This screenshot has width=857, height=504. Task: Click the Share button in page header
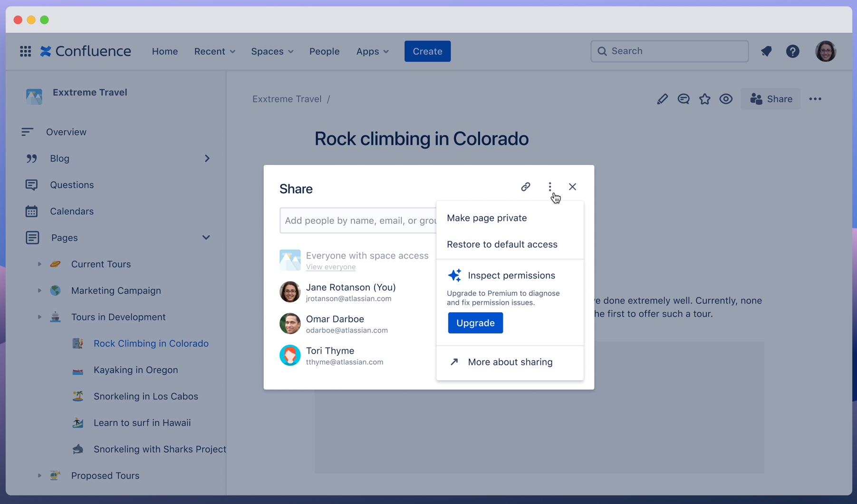point(770,99)
